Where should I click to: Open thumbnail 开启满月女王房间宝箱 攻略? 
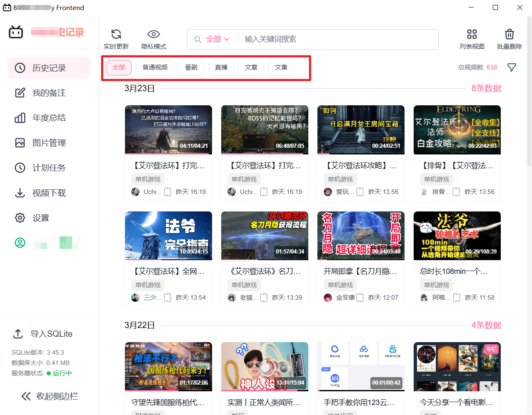[361, 129]
